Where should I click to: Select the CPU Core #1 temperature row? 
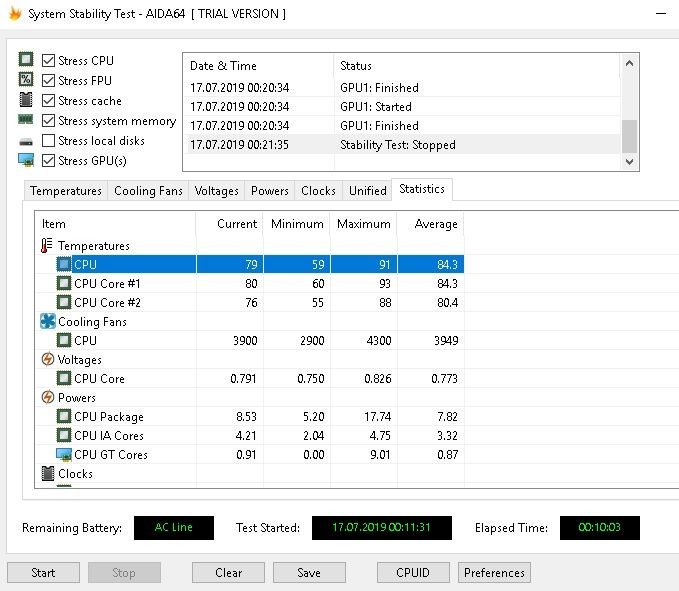coord(250,284)
